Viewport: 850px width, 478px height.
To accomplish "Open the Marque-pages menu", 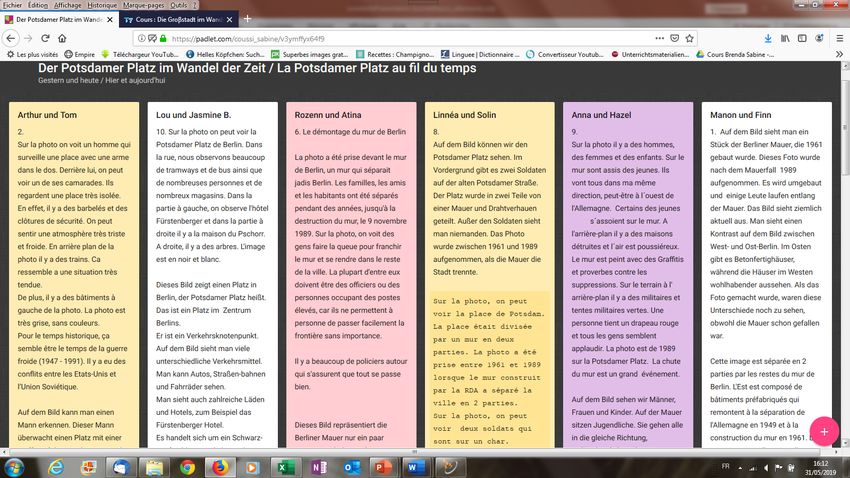I will tap(143, 5).
